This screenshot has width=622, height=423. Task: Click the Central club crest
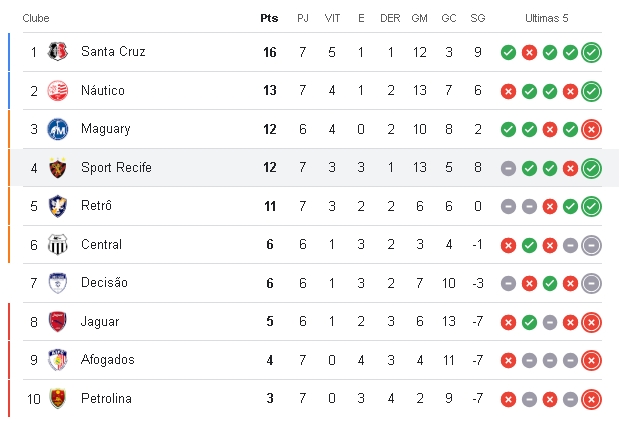(58, 245)
